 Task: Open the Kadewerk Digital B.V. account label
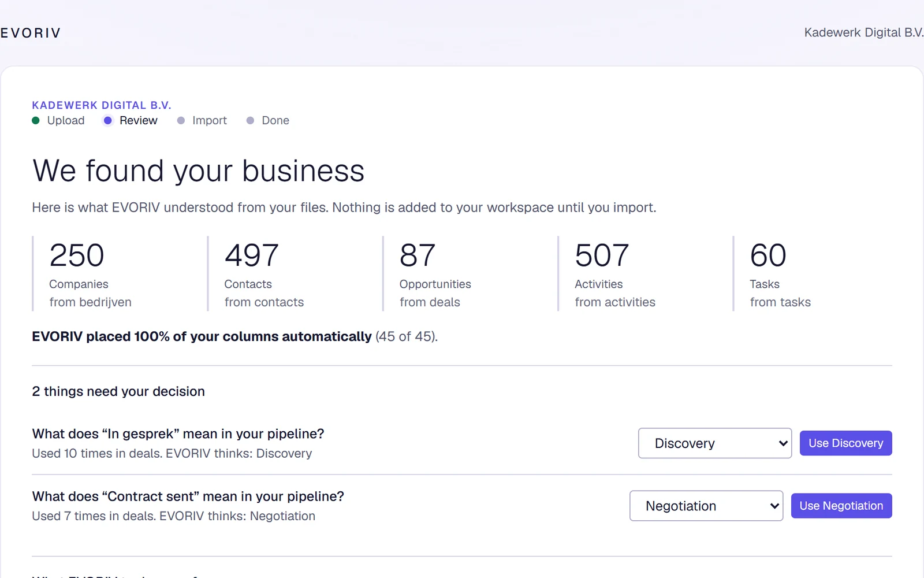864,32
